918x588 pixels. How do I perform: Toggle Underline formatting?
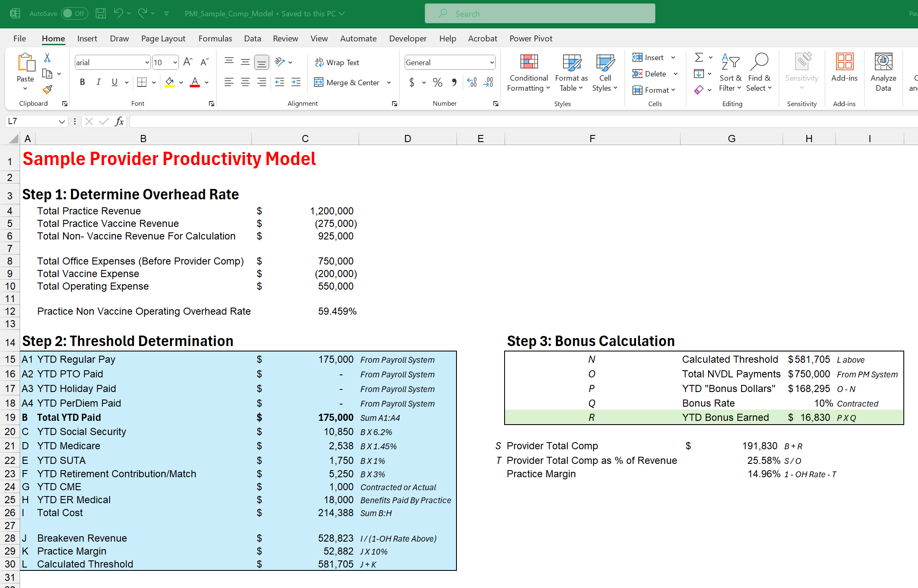[115, 82]
